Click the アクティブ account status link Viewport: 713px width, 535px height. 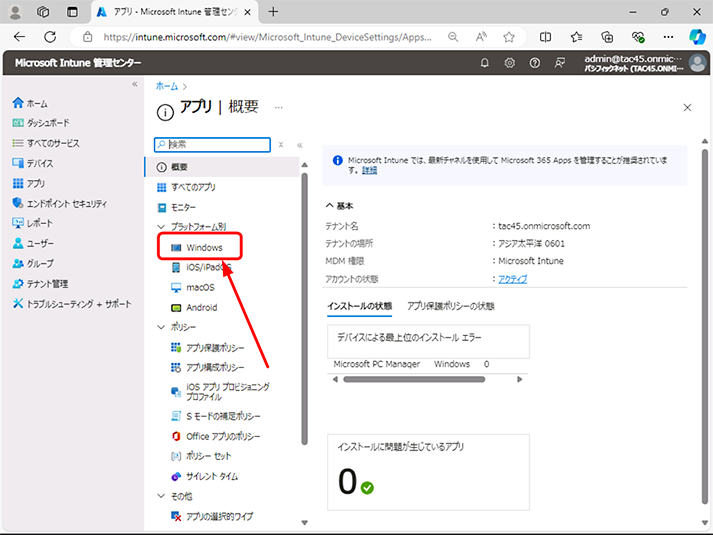click(x=512, y=279)
